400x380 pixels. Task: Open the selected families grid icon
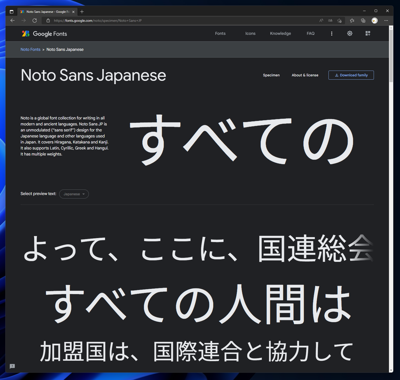tap(368, 33)
